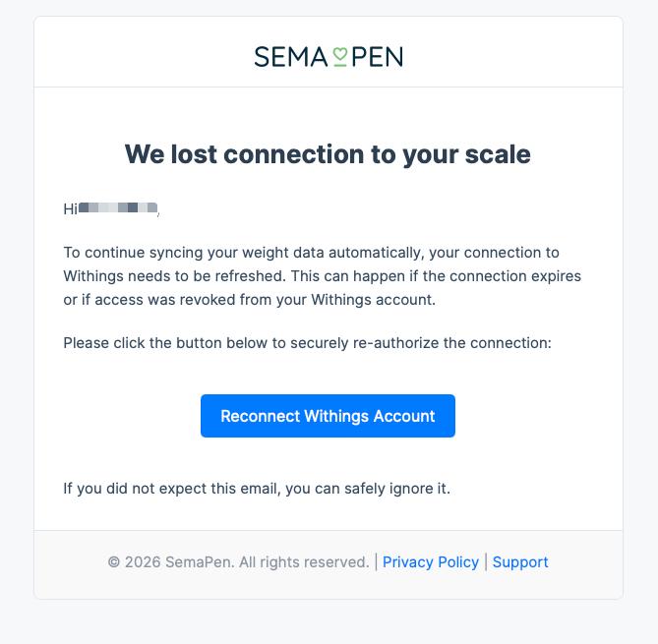Image resolution: width=658 pixels, height=644 pixels.
Task: Open the Support link in footer
Action: (520, 562)
